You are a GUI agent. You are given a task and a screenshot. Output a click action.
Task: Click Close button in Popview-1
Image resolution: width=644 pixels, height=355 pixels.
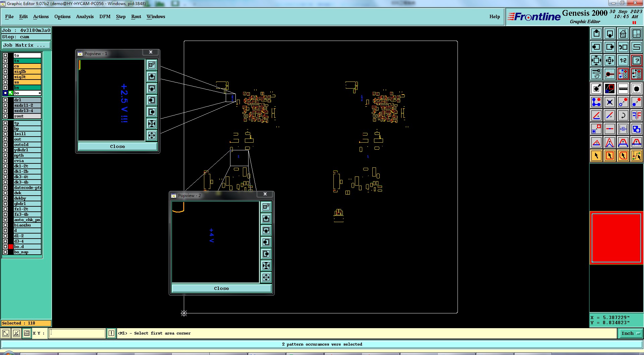coord(117,147)
